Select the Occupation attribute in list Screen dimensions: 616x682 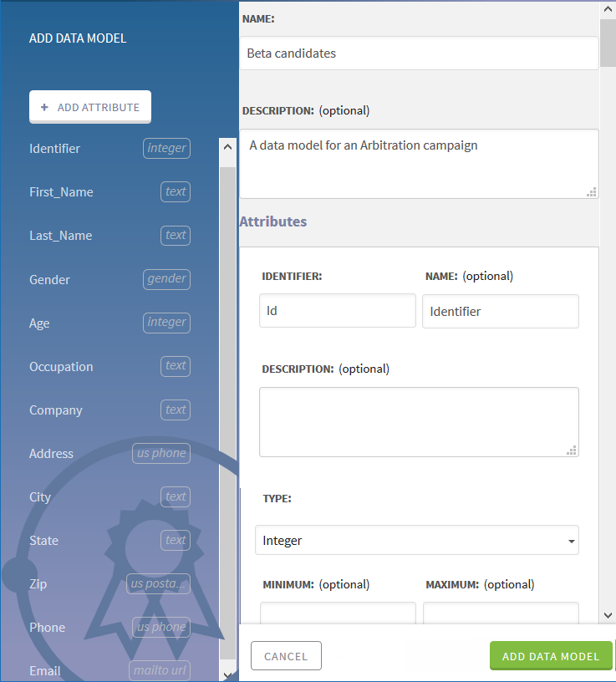(61, 366)
